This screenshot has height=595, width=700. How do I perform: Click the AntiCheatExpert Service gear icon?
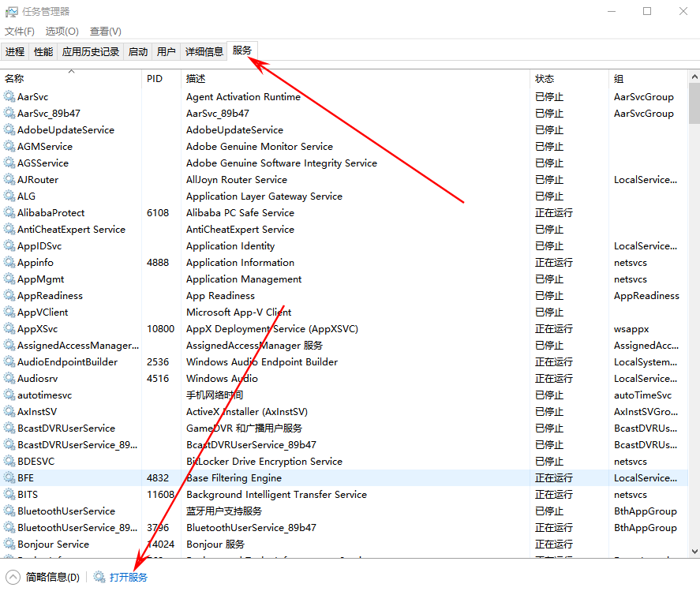[9, 229]
